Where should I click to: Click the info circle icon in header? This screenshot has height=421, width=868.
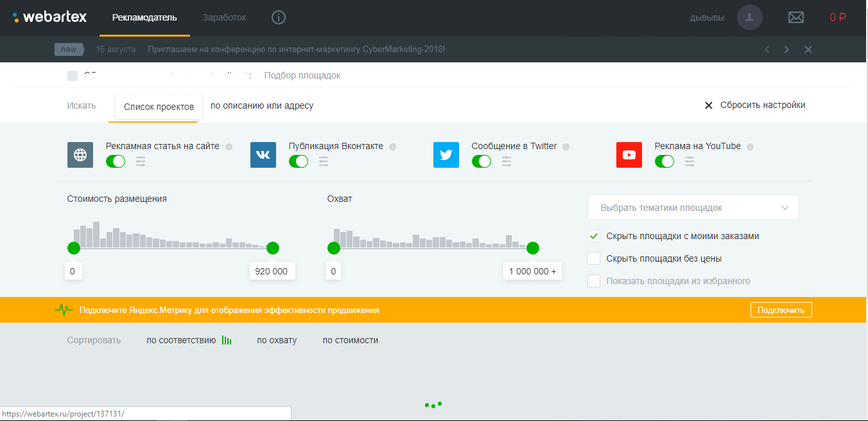pyautogui.click(x=278, y=17)
